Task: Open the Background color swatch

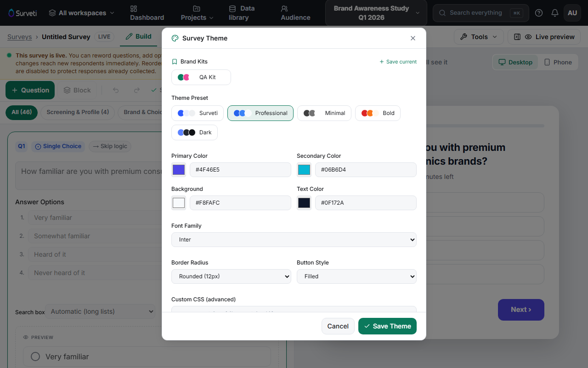Action: tap(179, 203)
